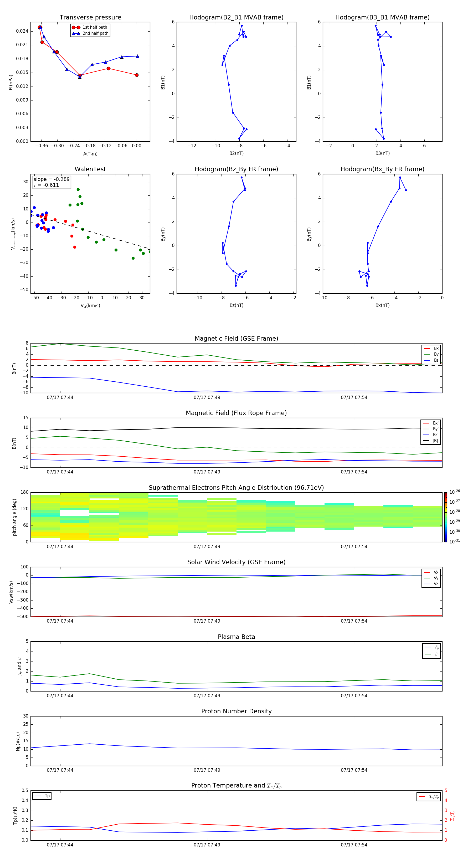Click the colorbar's top tick label 10^-26
The height and width of the screenshot is (868, 473).
pyautogui.click(x=455, y=492)
